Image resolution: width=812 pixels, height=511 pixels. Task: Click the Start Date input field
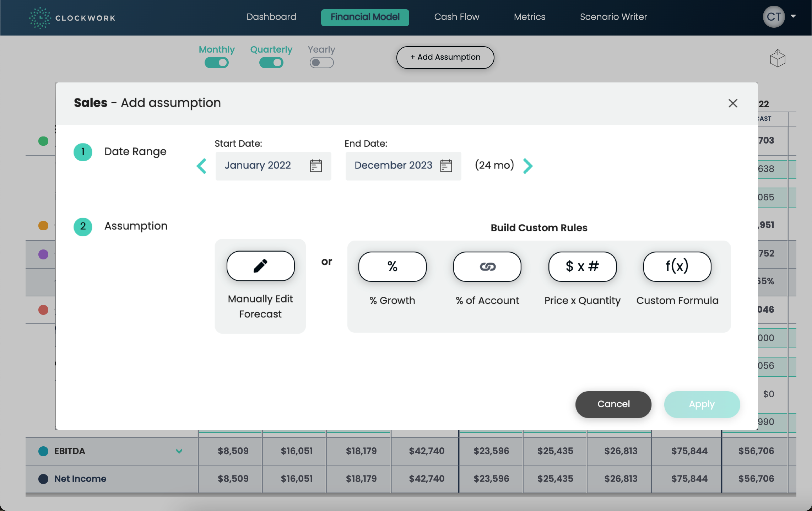[x=272, y=166]
